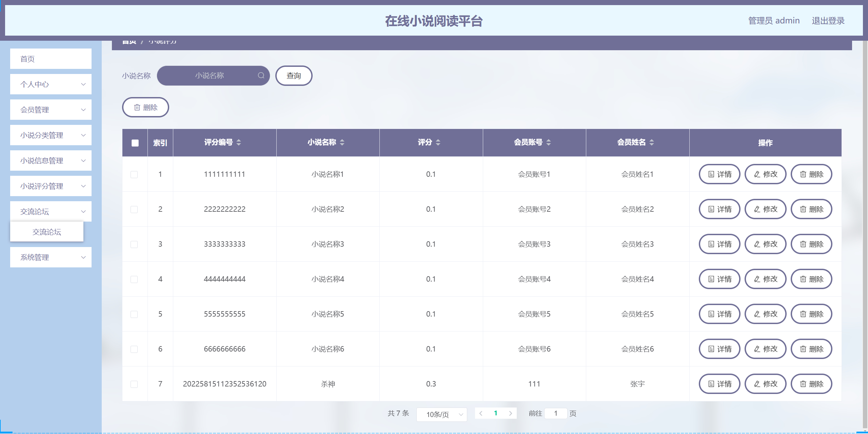
Task: Click 修改 for row 4444444444
Action: [x=766, y=279]
